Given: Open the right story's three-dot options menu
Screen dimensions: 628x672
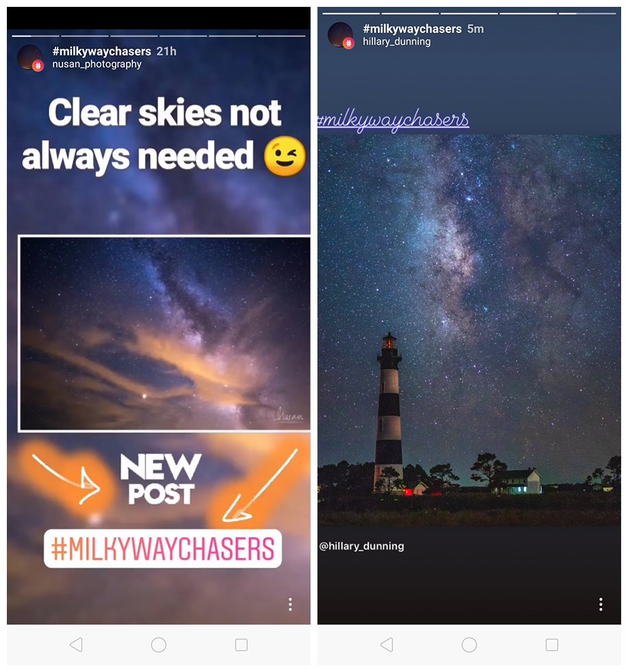Looking at the screenshot, I should pyautogui.click(x=601, y=604).
